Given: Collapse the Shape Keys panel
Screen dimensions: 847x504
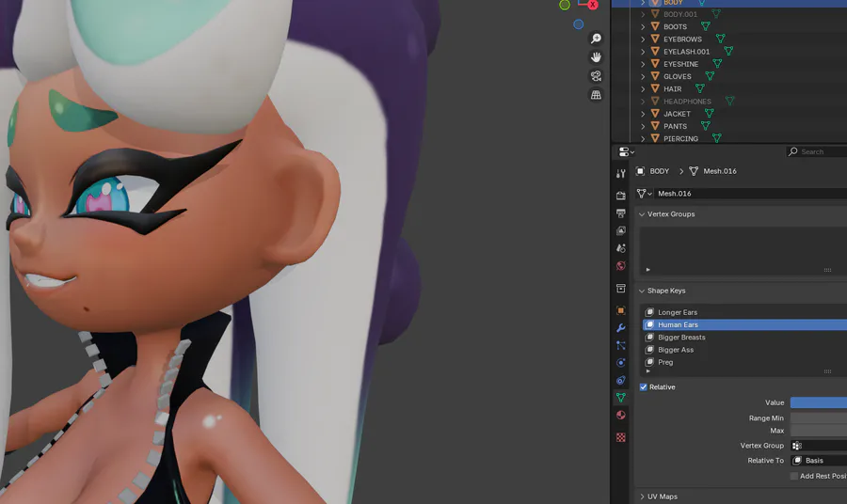Looking at the screenshot, I should 642,291.
